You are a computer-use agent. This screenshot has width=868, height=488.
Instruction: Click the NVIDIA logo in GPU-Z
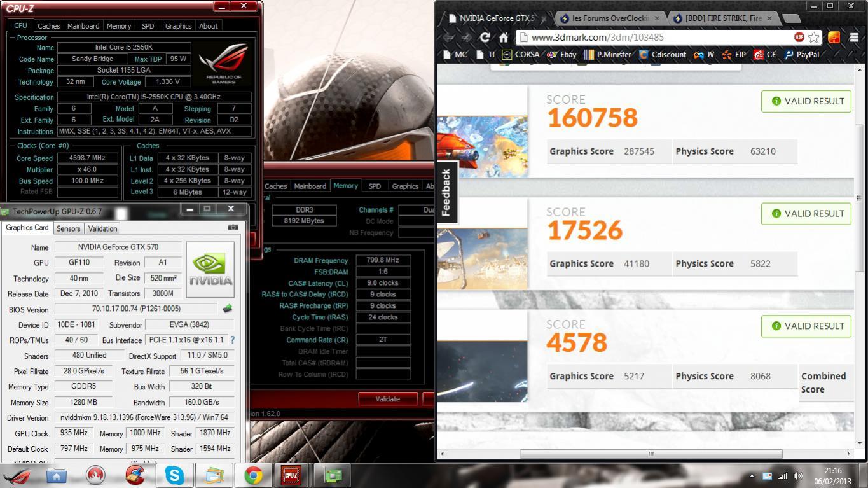point(210,269)
